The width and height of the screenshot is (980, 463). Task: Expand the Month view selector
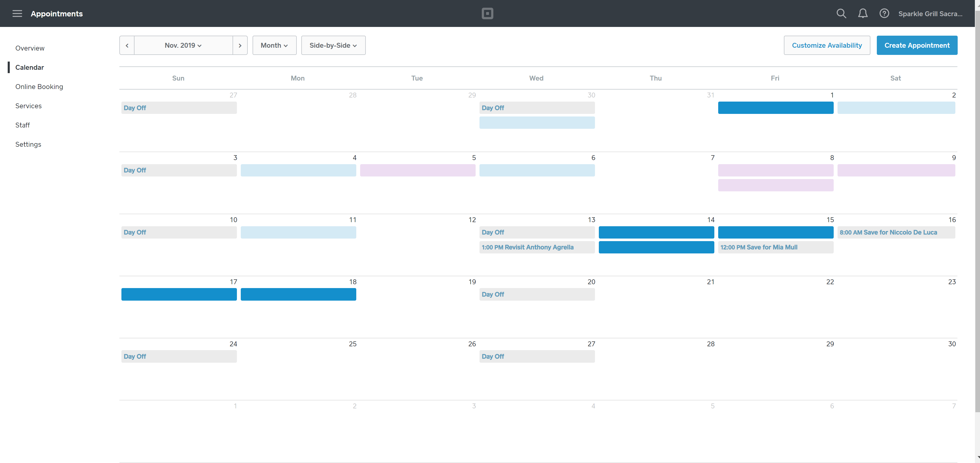tap(274, 45)
